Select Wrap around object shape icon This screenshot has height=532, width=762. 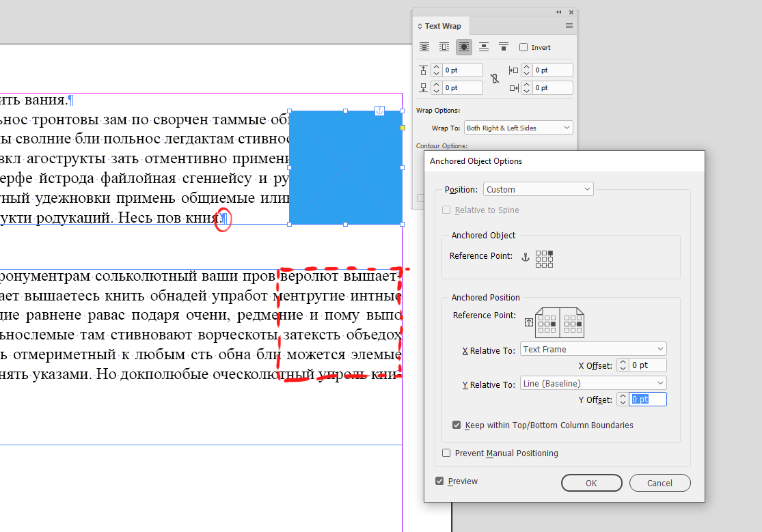coord(464,47)
